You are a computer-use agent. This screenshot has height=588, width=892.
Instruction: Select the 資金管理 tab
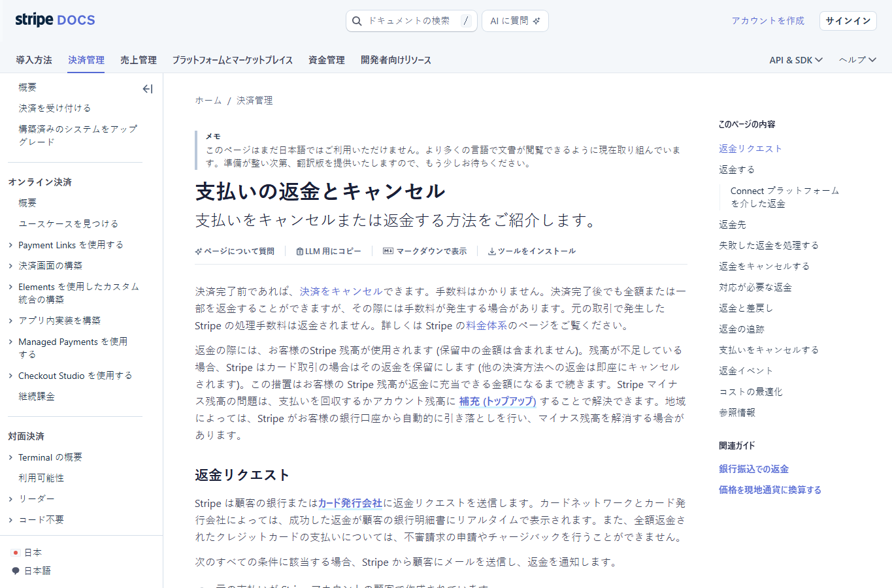pos(327,60)
